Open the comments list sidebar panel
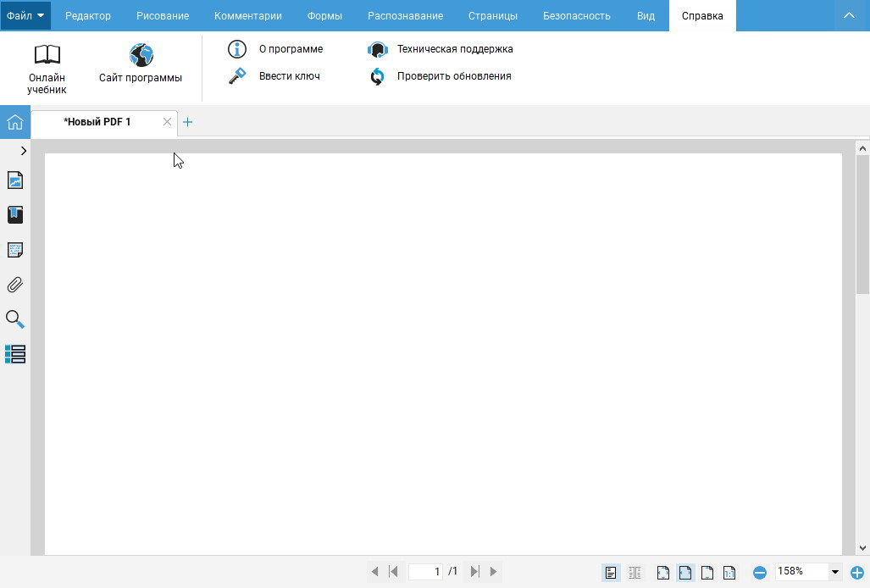 (x=15, y=250)
